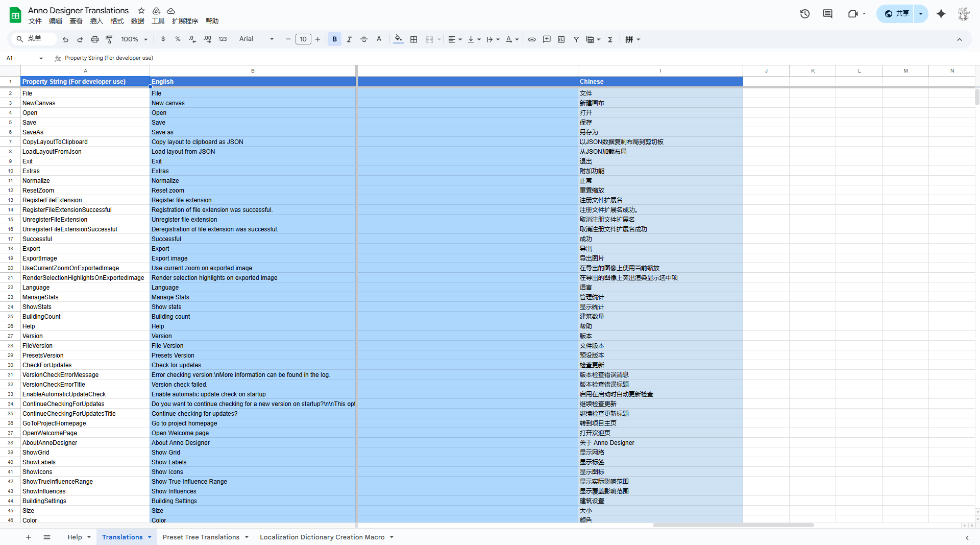Image resolution: width=980 pixels, height=545 pixels.
Task: Click the 共享 share button
Action: tap(897, 14)
